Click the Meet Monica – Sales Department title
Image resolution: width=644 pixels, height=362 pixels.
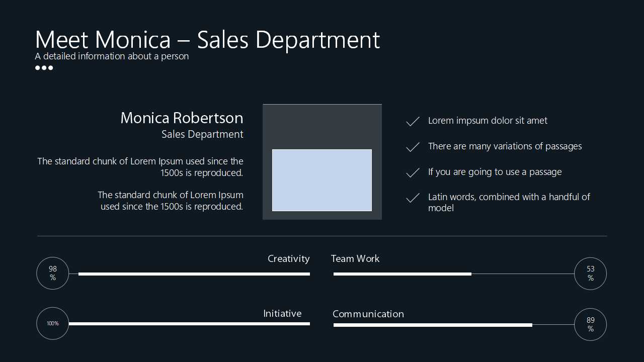point(207,40)
